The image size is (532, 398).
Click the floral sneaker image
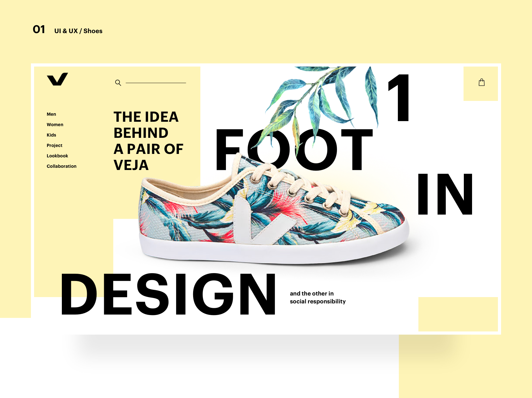[274, 210]
